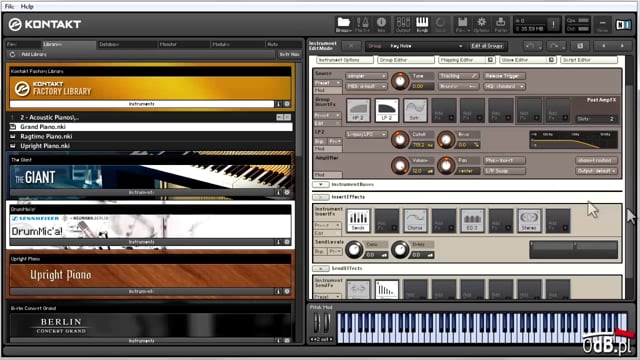Viewport: 640px width, 360px height.
Task: Open the Sampler source mode dropdown
Action: point(366,76)
